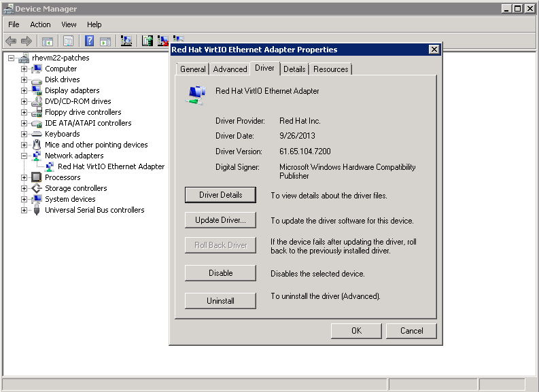Click the Scan for hardware changes icon
This screenshot has width=539, height=392.
tap(126, 41)
